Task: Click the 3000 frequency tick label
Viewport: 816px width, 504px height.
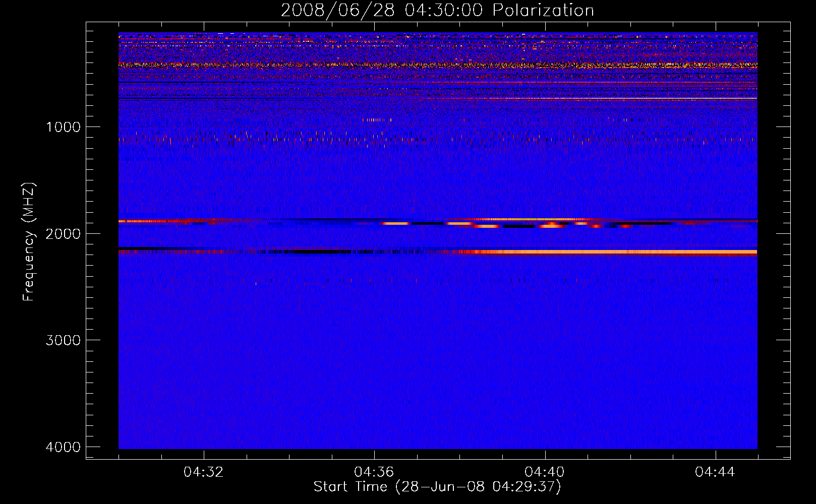Action: [x=63, y=340]
